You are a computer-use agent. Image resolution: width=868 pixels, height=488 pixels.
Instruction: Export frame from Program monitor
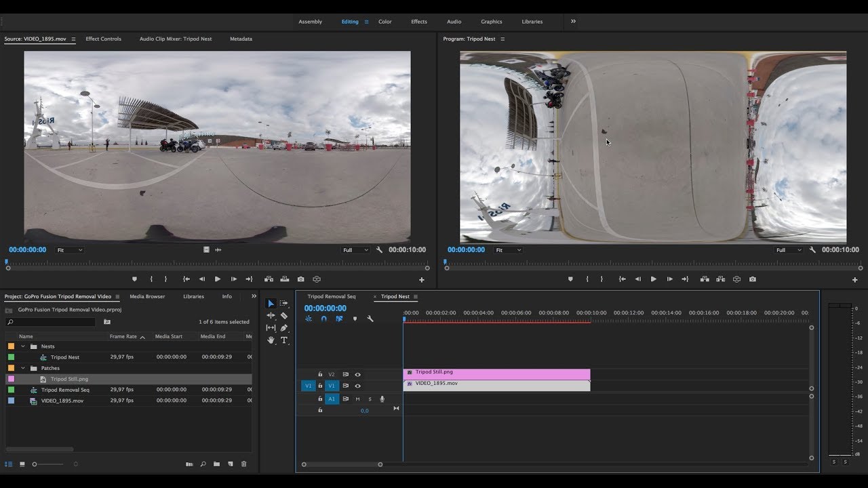pos(753,279)
